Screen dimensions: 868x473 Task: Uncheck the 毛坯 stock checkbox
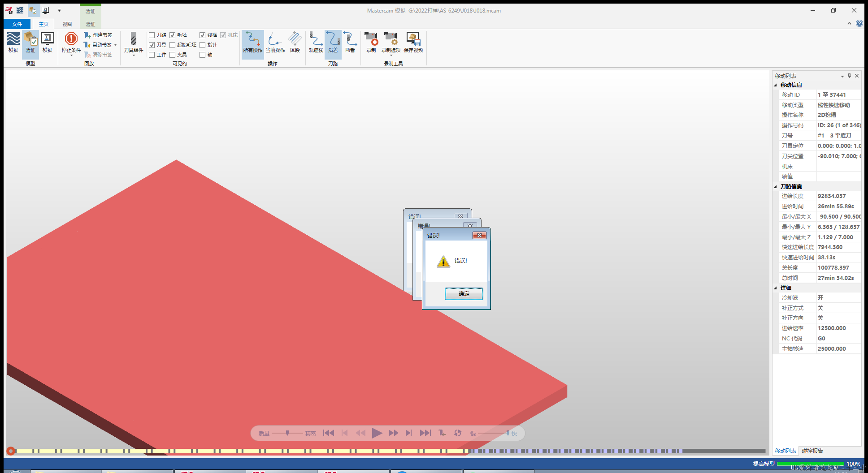173,35
